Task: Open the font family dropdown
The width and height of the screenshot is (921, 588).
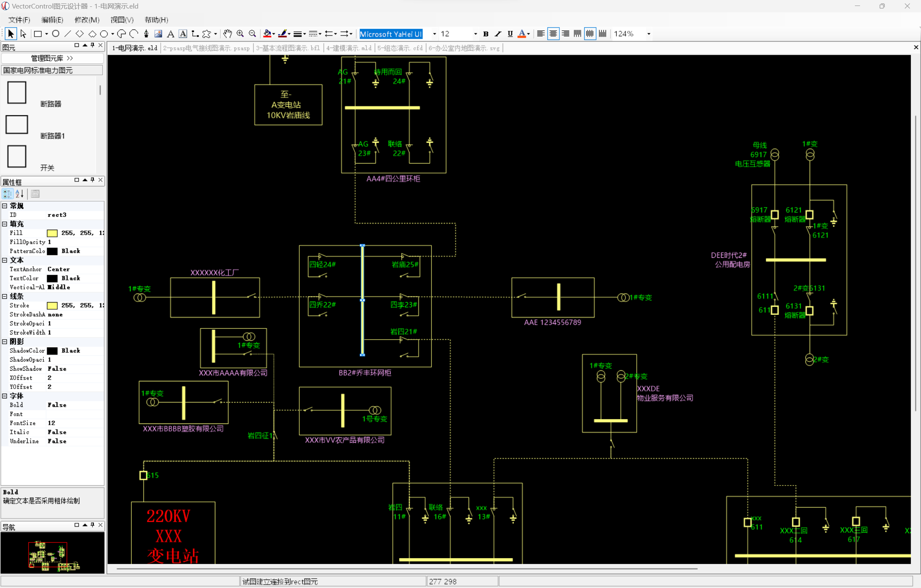Action: 434,34
